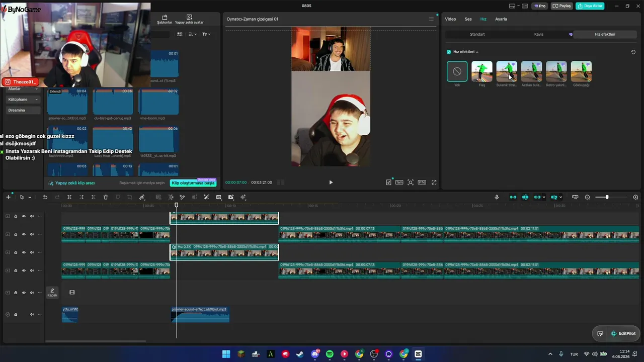Adjust the timeline zoom slider
Screen dimensions: 644x362
click(607, 197)
